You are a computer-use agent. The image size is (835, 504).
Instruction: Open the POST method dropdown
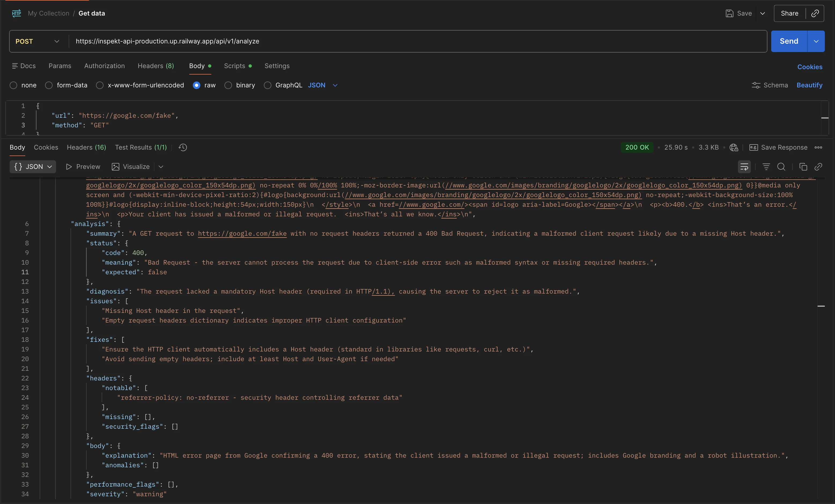[37, 41]
